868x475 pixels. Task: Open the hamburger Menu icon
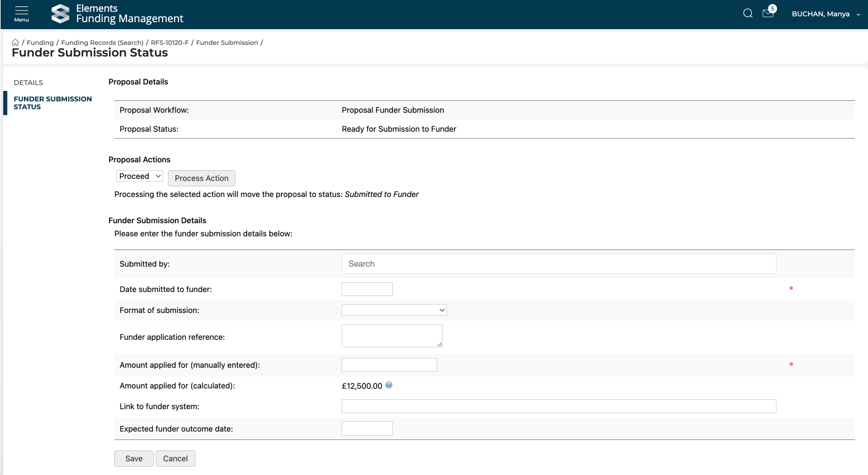[x=22, y=14]
